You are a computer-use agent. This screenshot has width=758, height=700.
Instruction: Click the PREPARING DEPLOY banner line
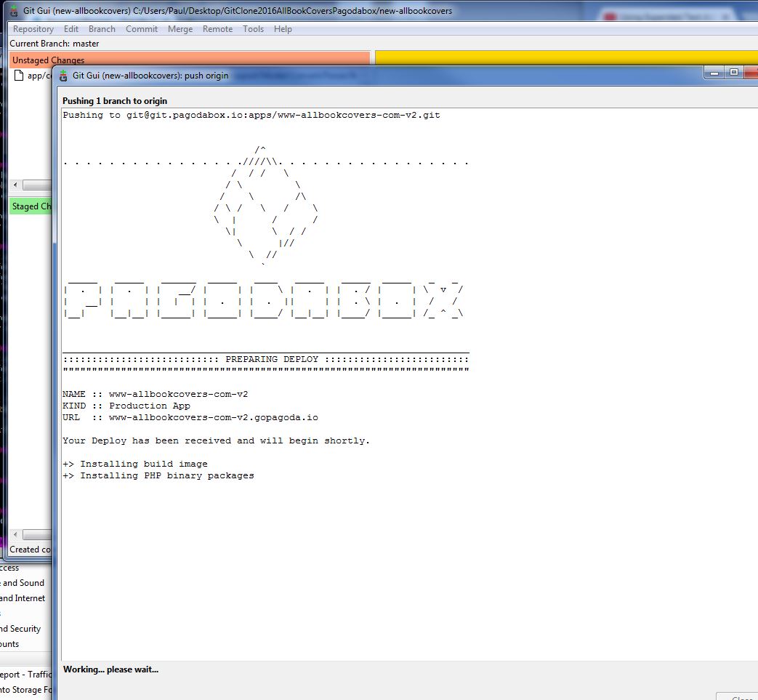(266, 359)
